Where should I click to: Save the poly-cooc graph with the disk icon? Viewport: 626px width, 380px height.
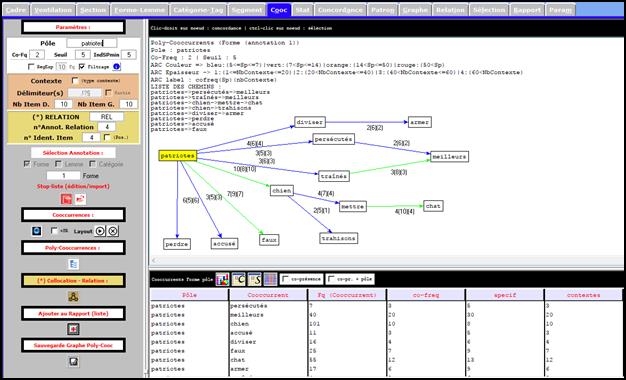point(73,362)
